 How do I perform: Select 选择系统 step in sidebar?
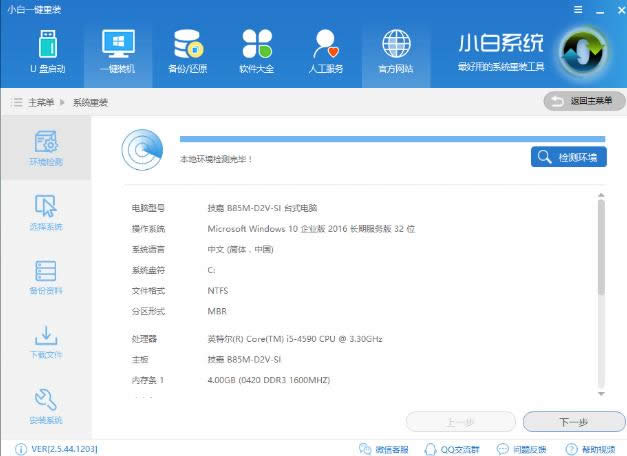(45, 213)
